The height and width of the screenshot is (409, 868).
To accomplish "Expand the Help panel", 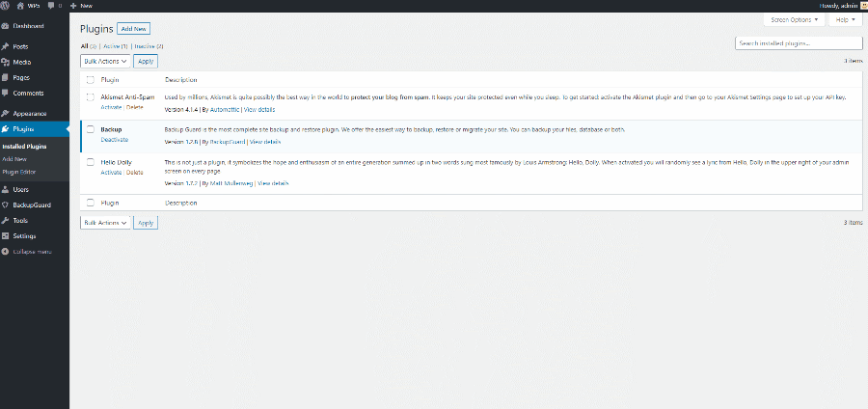I will click(x=845, y=20).
